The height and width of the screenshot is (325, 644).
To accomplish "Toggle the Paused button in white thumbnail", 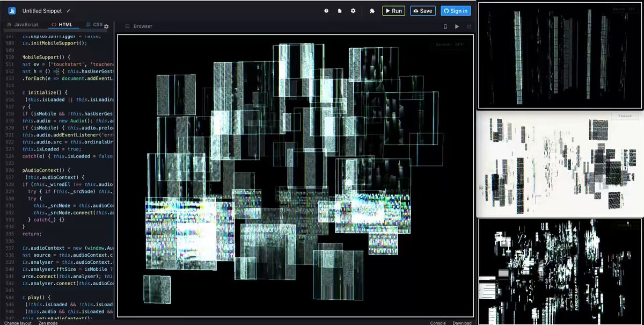I will [x=624, y=115].
